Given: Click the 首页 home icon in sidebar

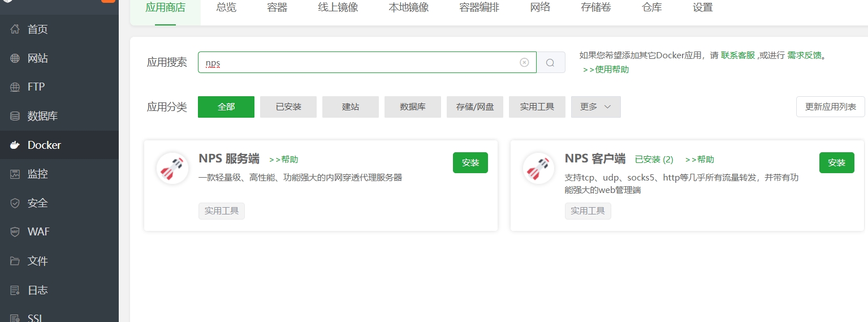Looking at the screenshot, I should [x=15, y=29].
